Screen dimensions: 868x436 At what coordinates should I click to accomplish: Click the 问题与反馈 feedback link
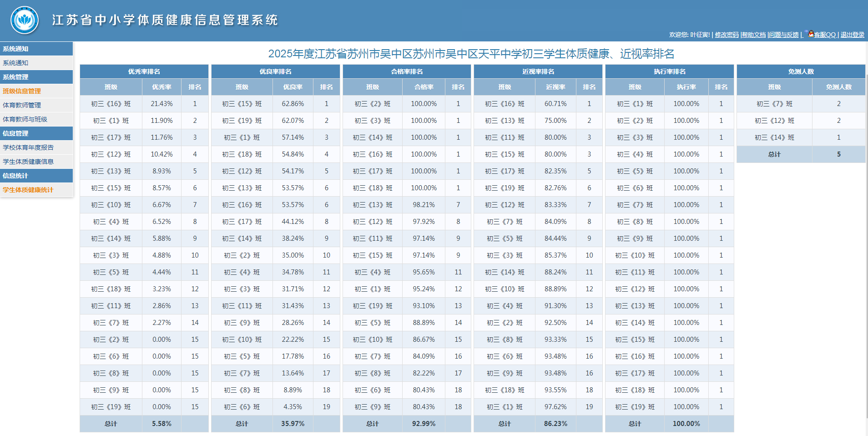(x=784, y=35)
